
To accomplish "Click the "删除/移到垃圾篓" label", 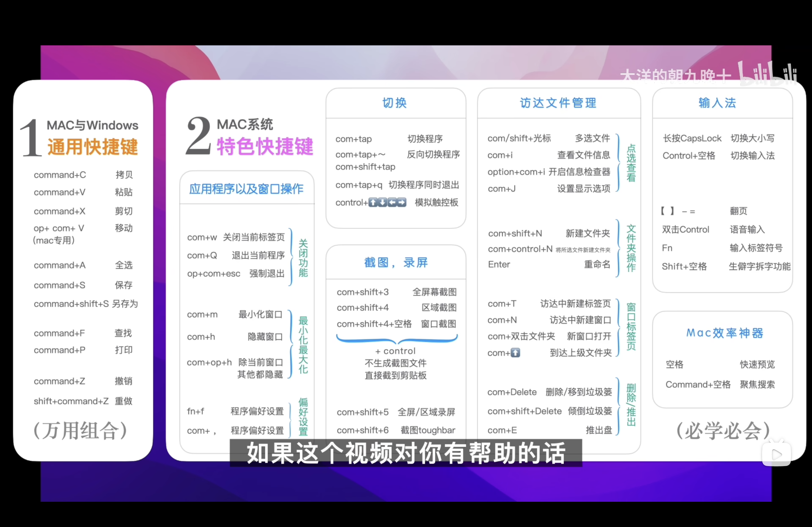I will 579,392.
